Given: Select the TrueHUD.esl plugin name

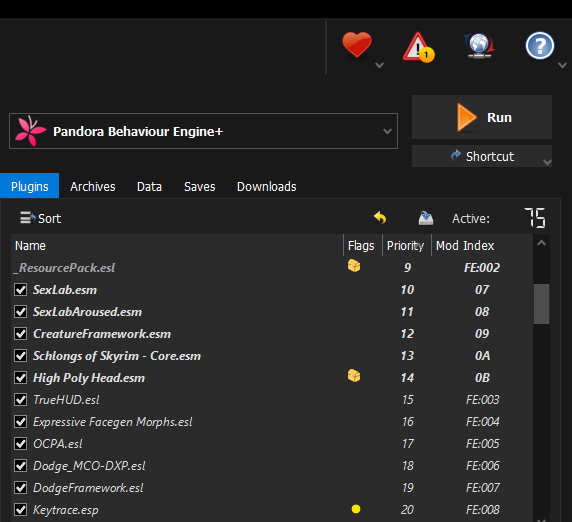Looking at the screenshot, I should click(x=66, y=399).
